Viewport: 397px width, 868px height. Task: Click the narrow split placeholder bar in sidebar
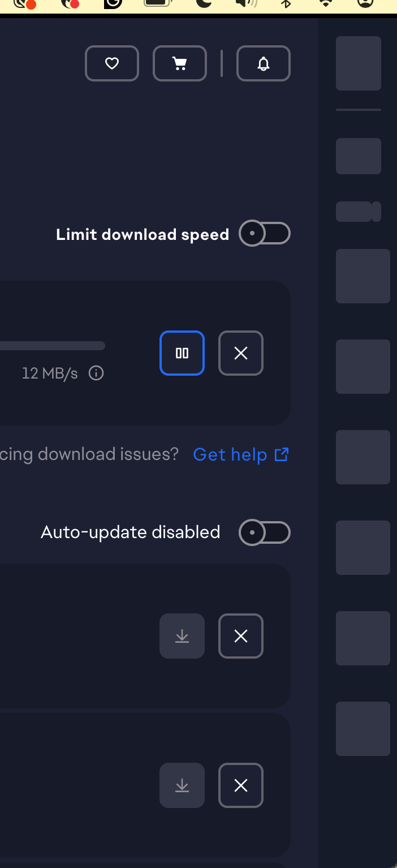(359, 212)
